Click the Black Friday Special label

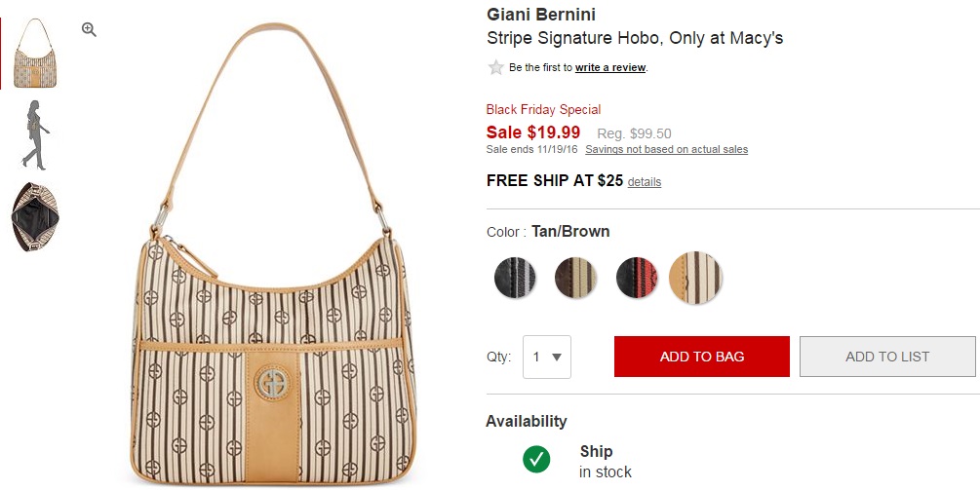543,110
